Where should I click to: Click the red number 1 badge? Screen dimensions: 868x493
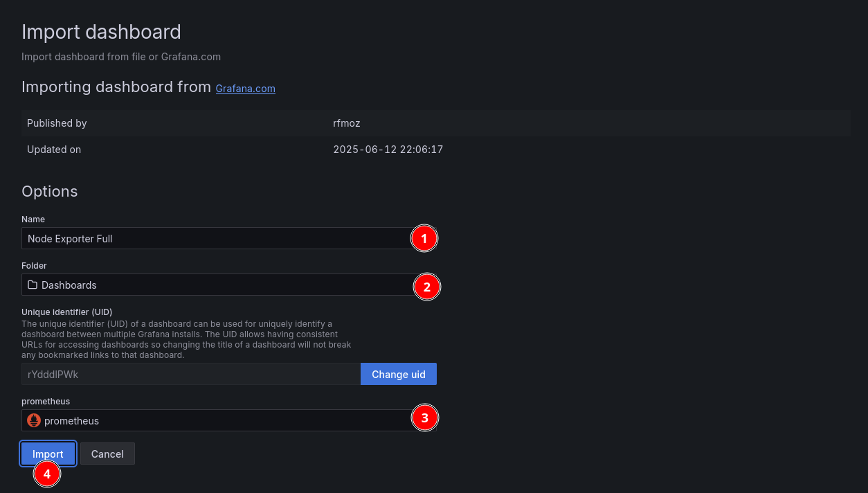coord(424,239)
